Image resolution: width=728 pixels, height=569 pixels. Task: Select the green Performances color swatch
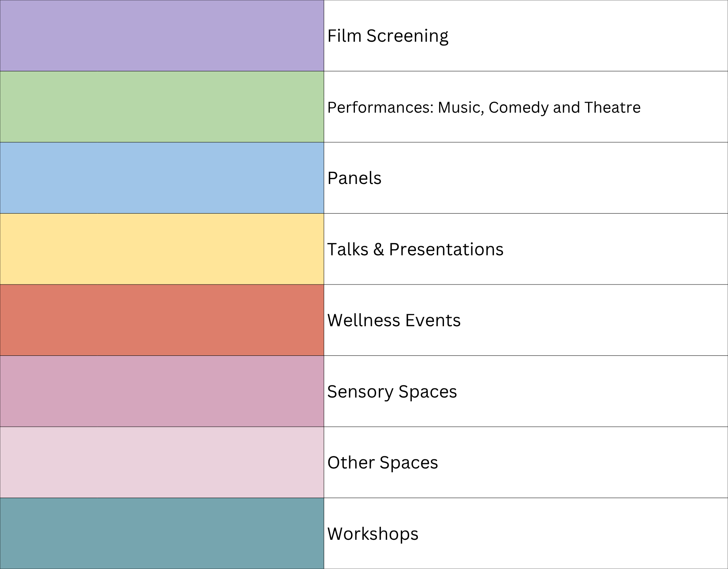[x=162, y=107]
